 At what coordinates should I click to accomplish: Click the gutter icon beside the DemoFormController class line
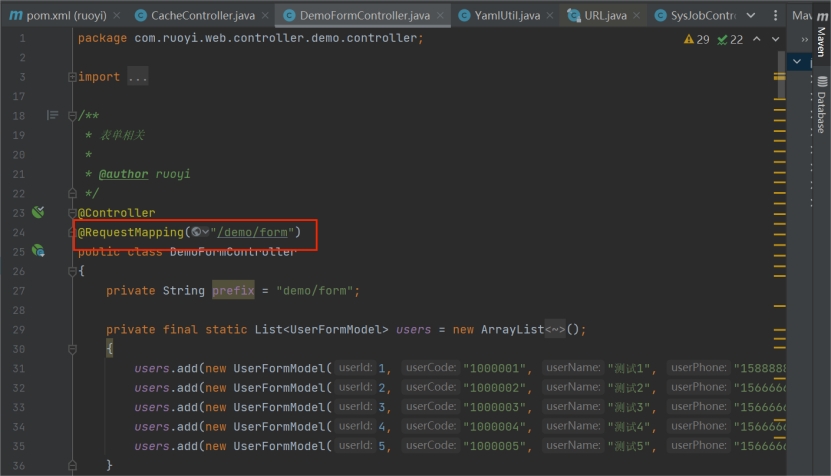click(x=38, y=251)
